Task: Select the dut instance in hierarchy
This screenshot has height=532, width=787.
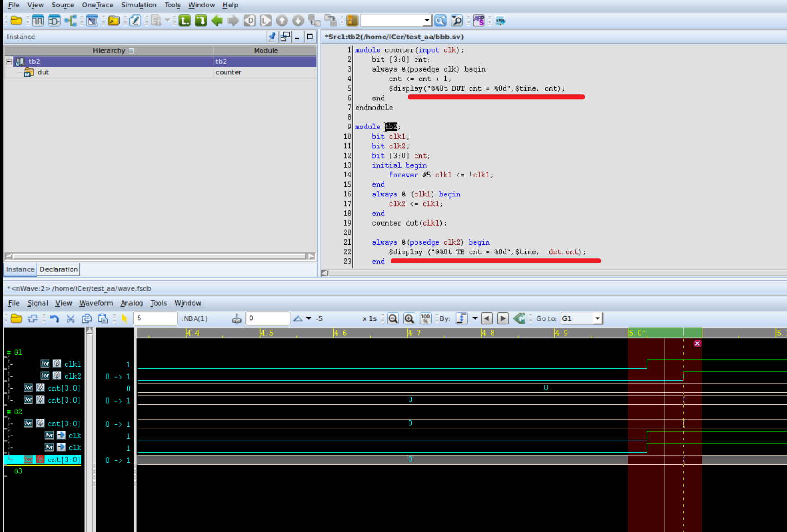Action: (43, 73)
